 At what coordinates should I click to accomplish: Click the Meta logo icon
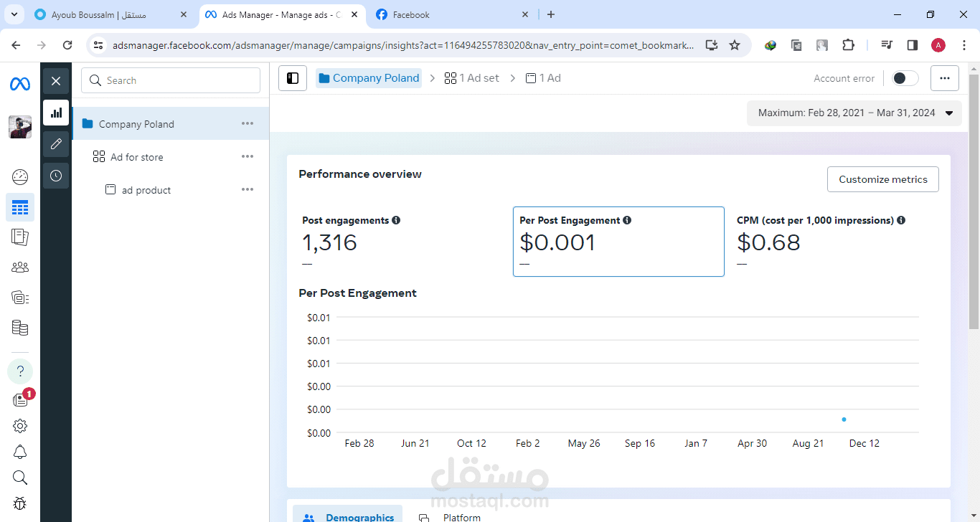click(x=20, y=84)
